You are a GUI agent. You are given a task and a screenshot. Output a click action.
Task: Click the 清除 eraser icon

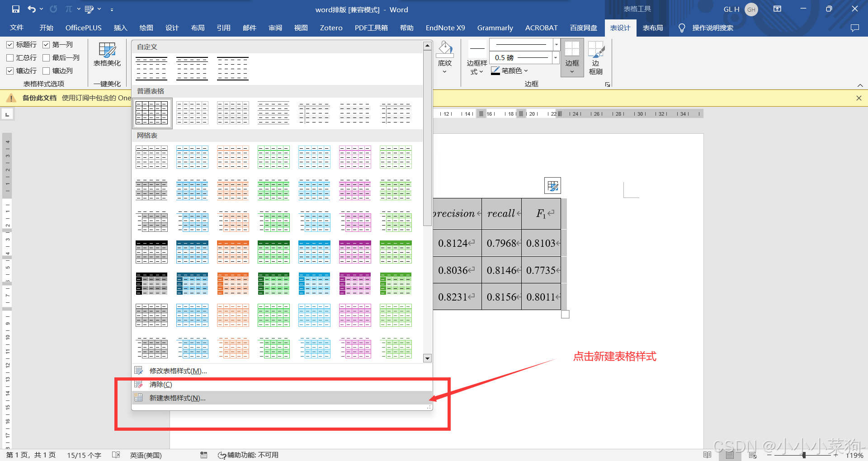click(x=139, y=384)
